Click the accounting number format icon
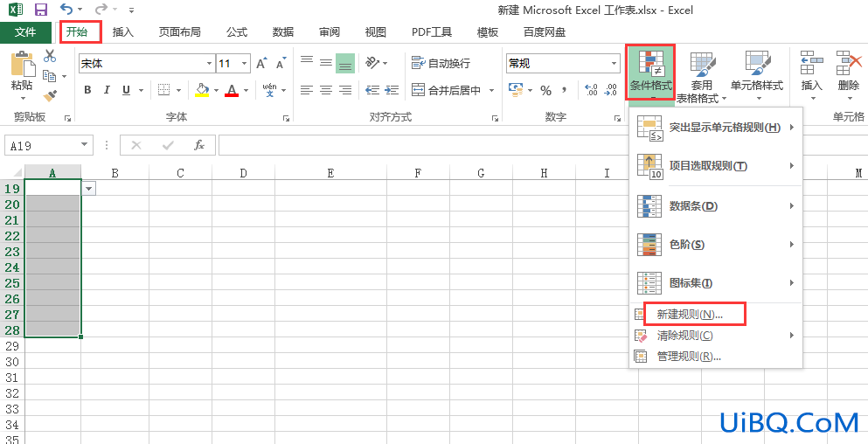 pyautogui.click(x=516, y=90)
